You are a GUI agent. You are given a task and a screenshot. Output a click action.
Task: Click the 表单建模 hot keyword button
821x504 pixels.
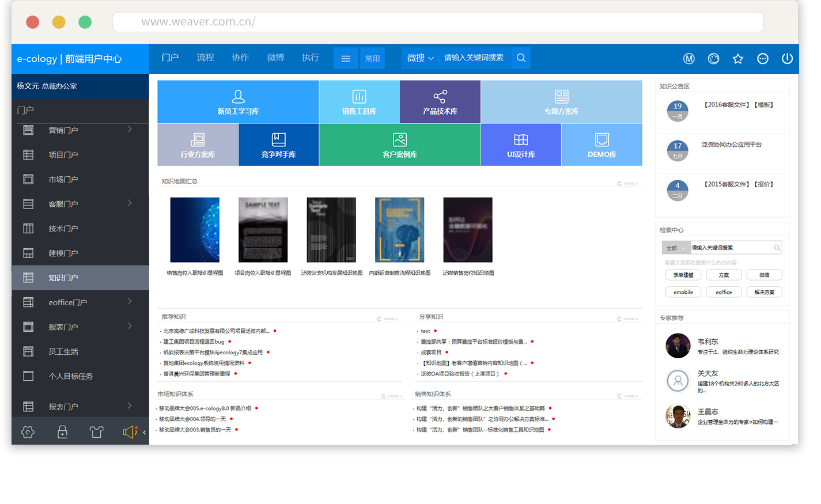coord(683,275)
